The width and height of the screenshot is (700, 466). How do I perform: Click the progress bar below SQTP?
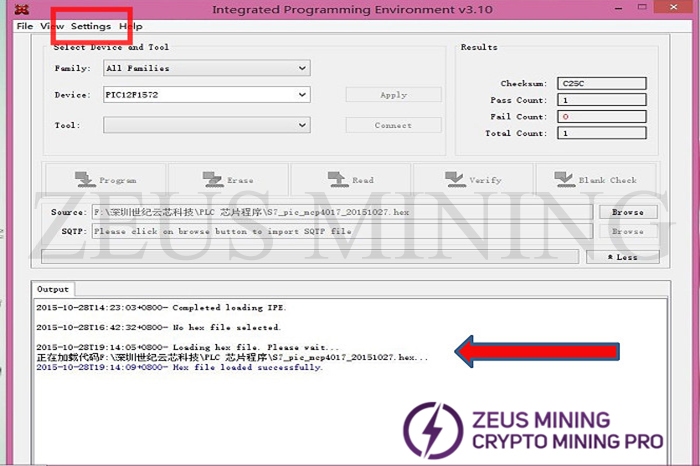point(310,257)
